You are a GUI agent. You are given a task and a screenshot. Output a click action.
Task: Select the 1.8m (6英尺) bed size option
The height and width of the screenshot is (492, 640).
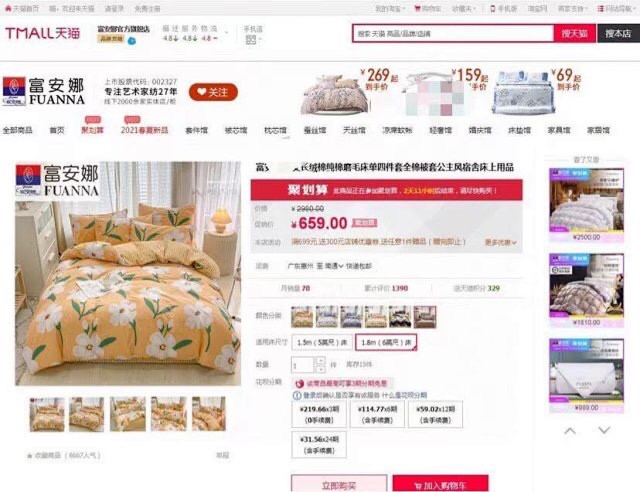tap(386, 343)
